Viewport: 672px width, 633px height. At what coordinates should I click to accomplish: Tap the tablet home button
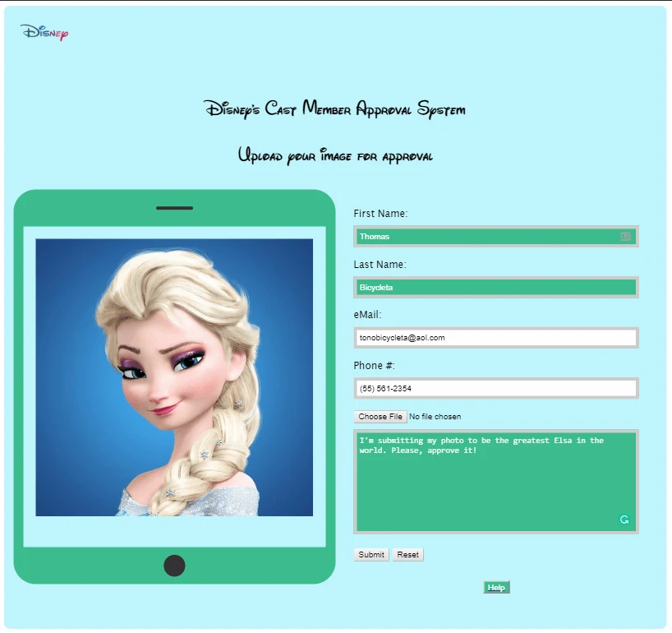pos(174,566)
